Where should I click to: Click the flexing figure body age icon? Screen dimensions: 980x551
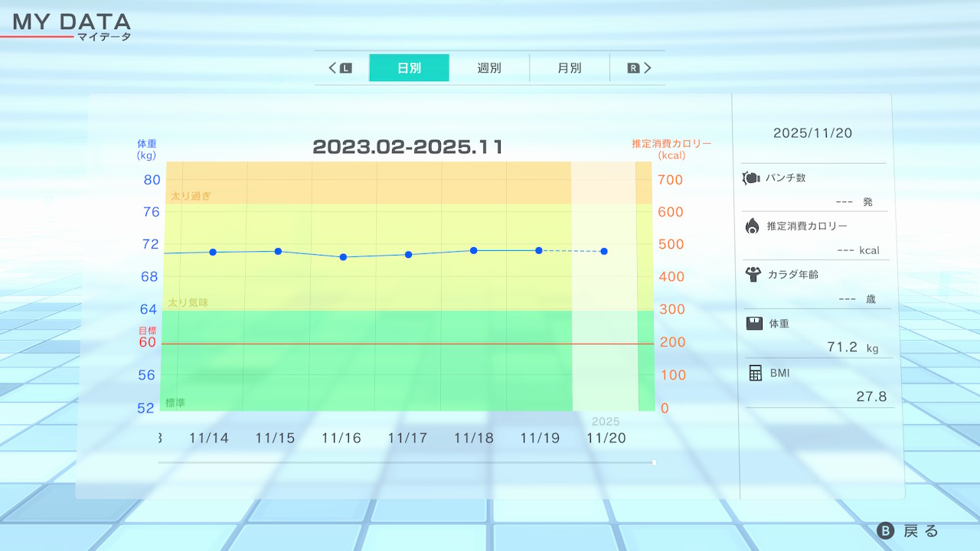click(x=752, y=274)
